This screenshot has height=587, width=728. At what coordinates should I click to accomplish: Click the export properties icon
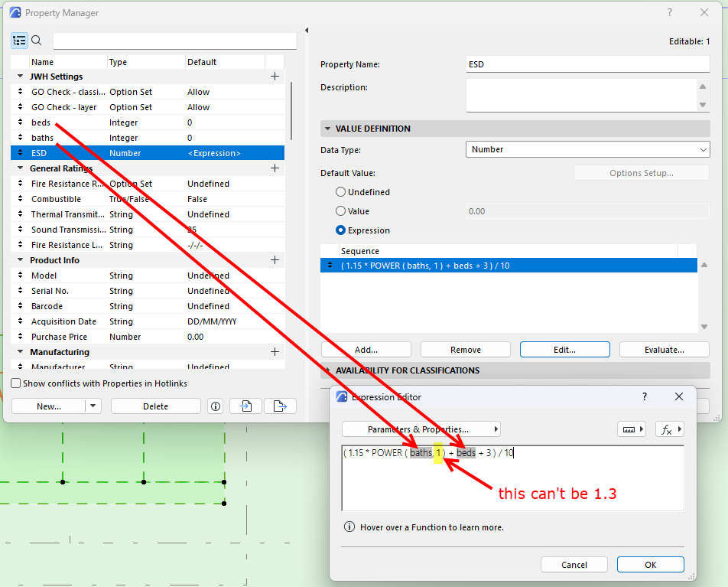click(280, 406)
